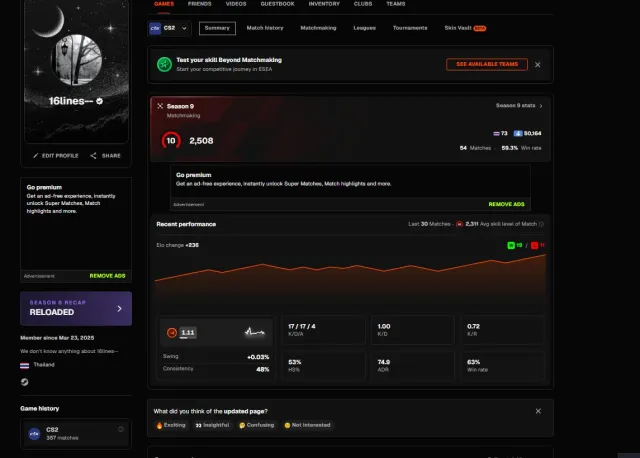This screenshot has height=458, width=640.
Task: Click the rating sparkline chart icon
Action: tap(255, 332)
